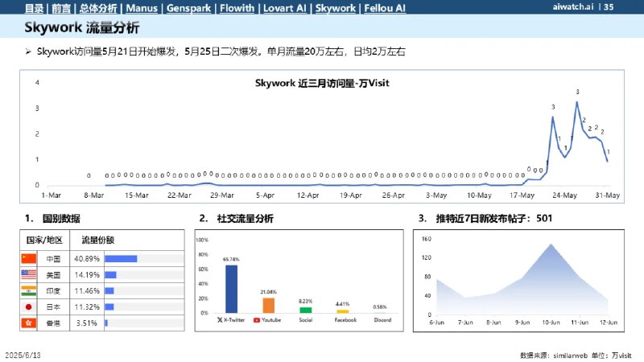
Task: Click the 国别数据 section heading
Action: click(61, 218)
